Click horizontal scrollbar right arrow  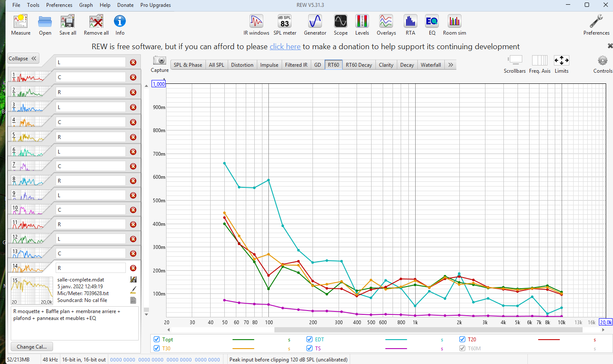(603, 330)
